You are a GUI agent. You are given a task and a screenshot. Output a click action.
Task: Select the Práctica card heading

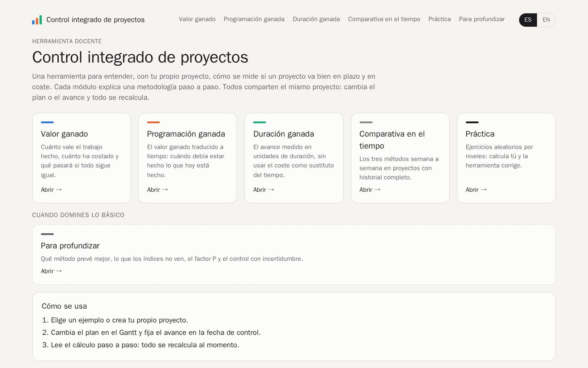tap(480, 134)
